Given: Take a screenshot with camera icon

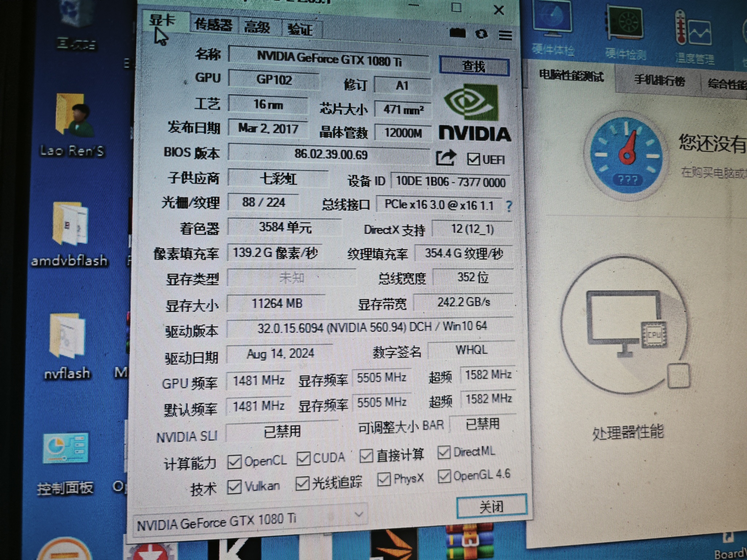Looking at the screenshot, I should [457, 34].
